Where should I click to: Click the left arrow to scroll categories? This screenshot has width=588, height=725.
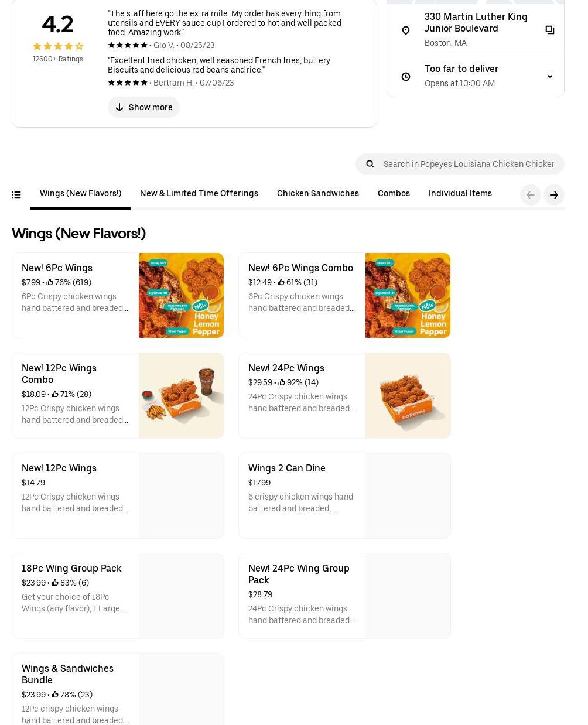coord(531,195)
